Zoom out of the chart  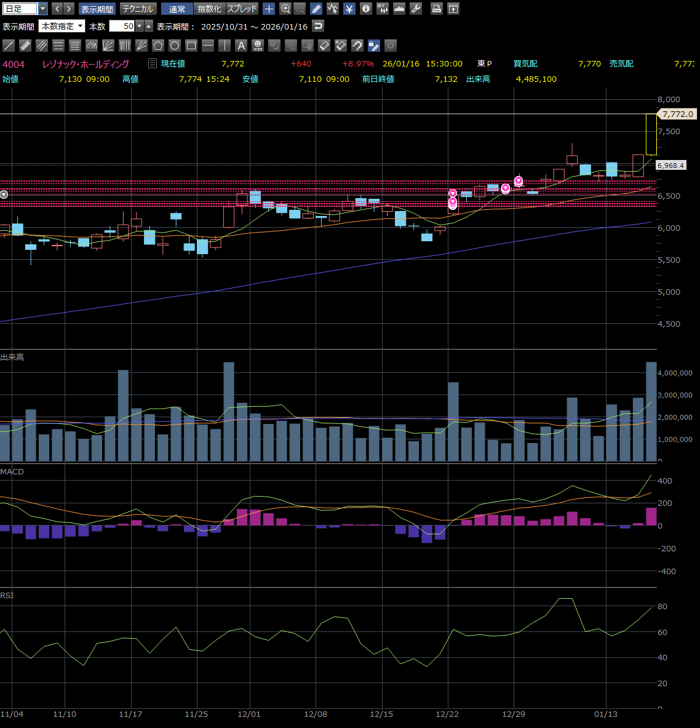[x=300, y=9]
